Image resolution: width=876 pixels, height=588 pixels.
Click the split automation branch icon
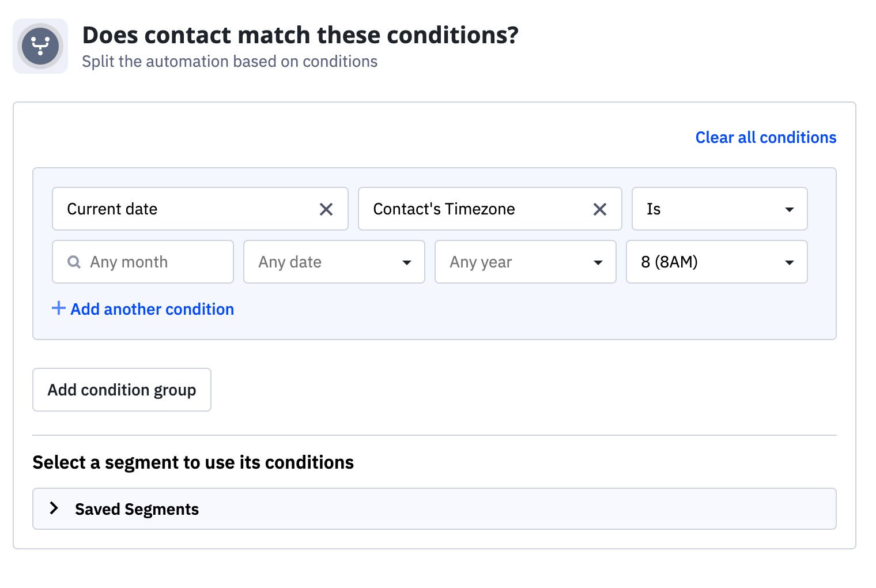pyautogui.click(x=40, y=46)
